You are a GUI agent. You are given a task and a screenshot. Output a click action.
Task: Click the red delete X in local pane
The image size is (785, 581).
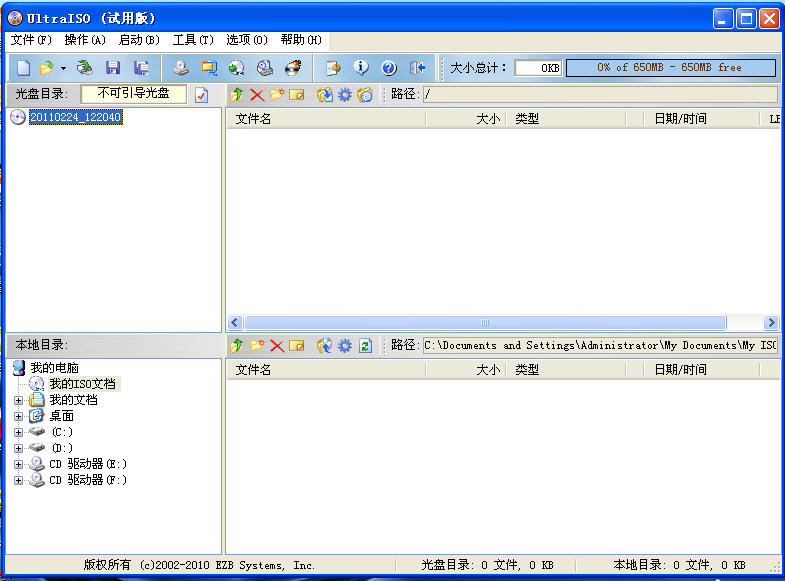[x=277, y=345]
